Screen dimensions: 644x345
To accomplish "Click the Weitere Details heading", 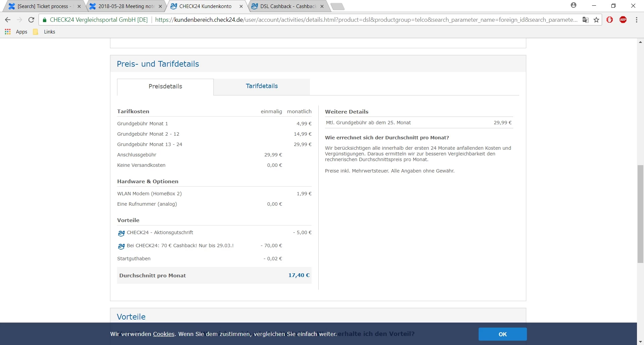I will pos(346,112).
